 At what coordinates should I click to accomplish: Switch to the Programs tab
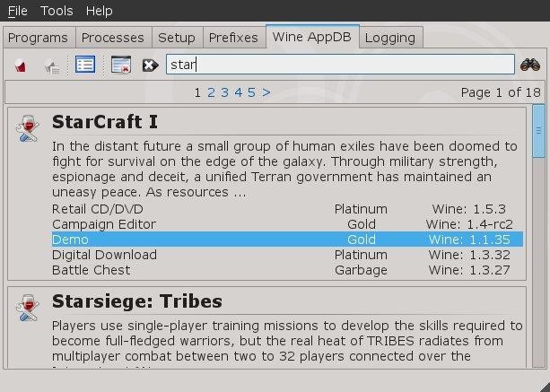coord(38,38)
